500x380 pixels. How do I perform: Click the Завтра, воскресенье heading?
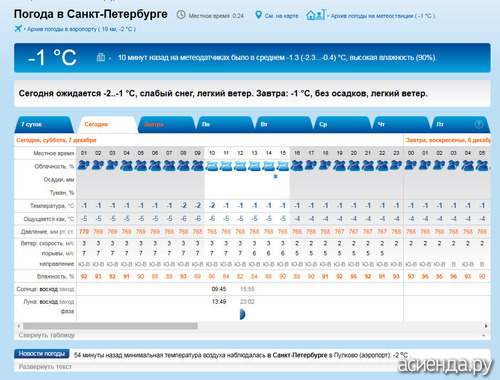pyautogui.click(x=448, y=140)
